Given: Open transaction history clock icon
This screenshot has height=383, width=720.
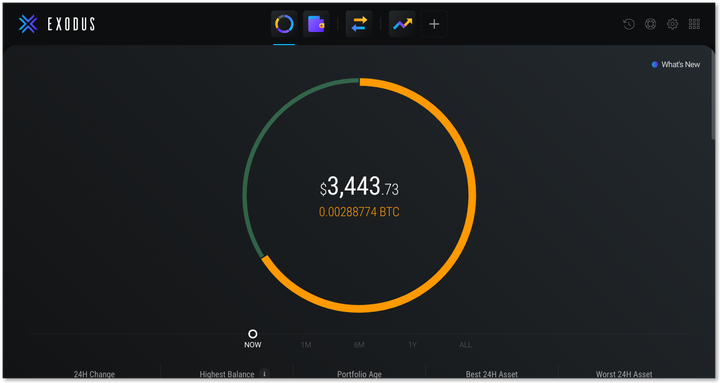Looking at the screenshot, I should pyautogui.click(x=629, y=24).
